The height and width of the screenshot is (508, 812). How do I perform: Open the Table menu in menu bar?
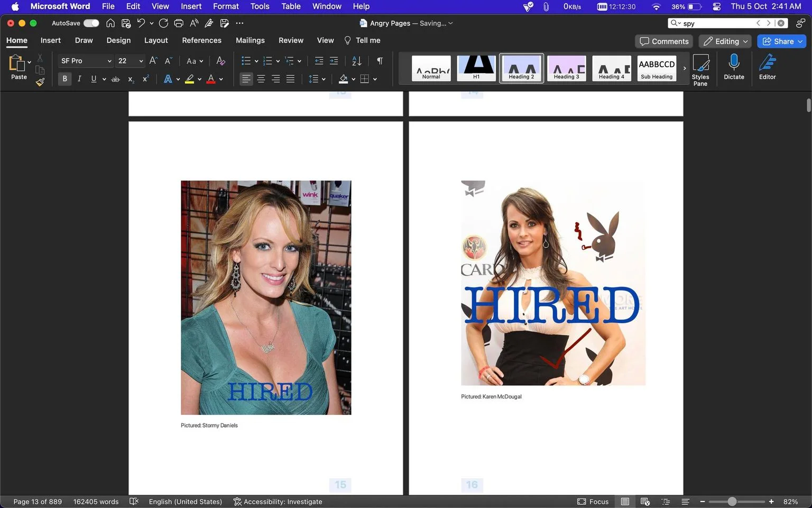tap(291, 6)
